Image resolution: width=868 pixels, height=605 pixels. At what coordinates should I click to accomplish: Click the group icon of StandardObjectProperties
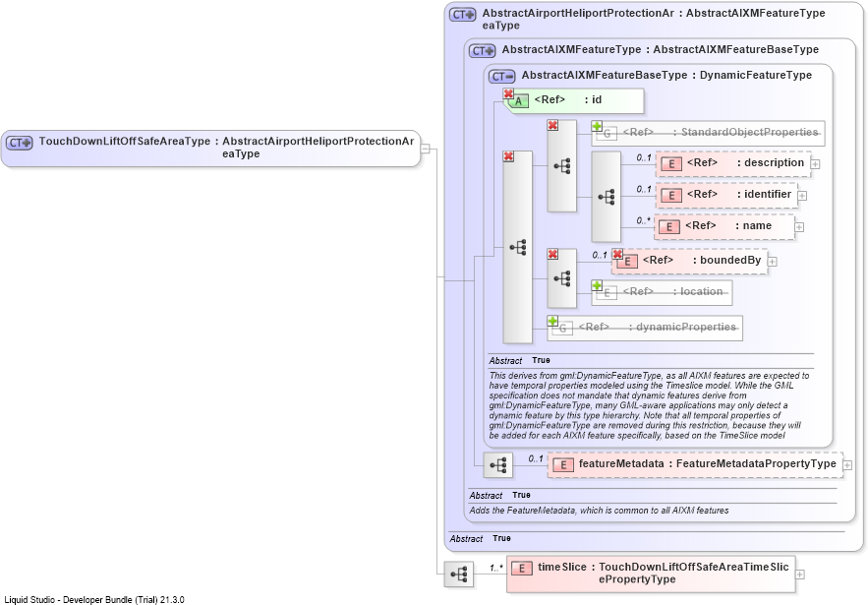coord(608,133)
